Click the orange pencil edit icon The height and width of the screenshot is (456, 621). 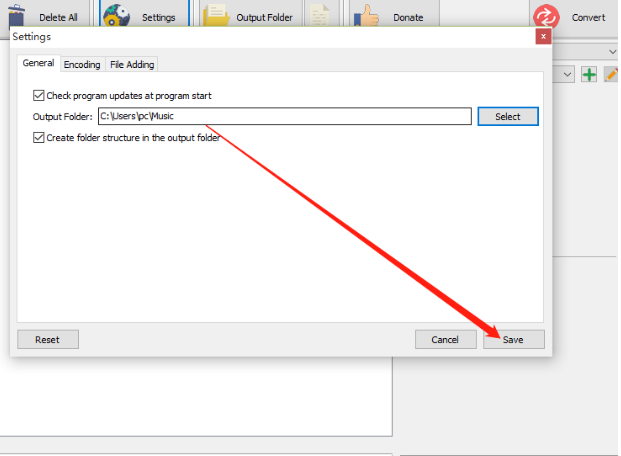[x=611, y=74]
